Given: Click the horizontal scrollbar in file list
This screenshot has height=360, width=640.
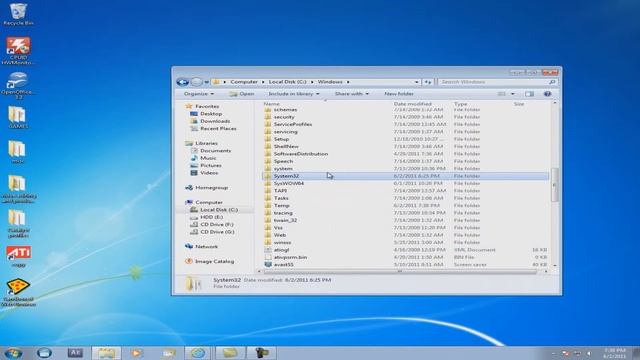Looking at the screenshot, I should coord(400,271).
